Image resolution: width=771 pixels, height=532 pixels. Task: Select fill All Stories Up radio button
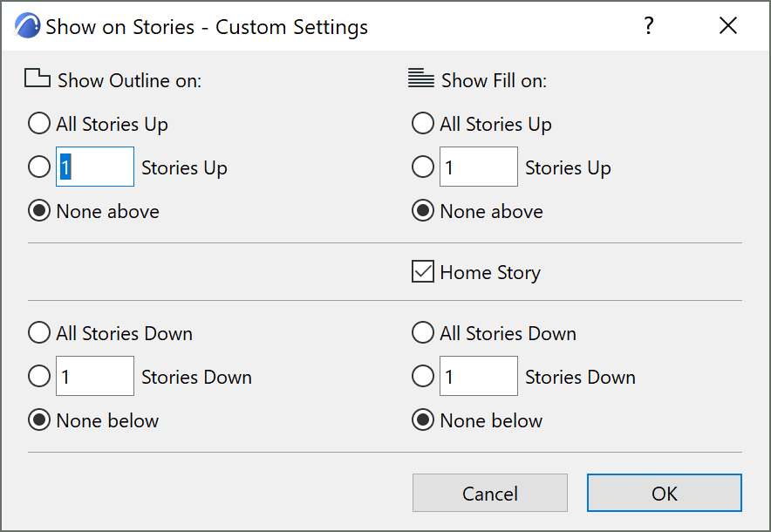pos(423,124)
